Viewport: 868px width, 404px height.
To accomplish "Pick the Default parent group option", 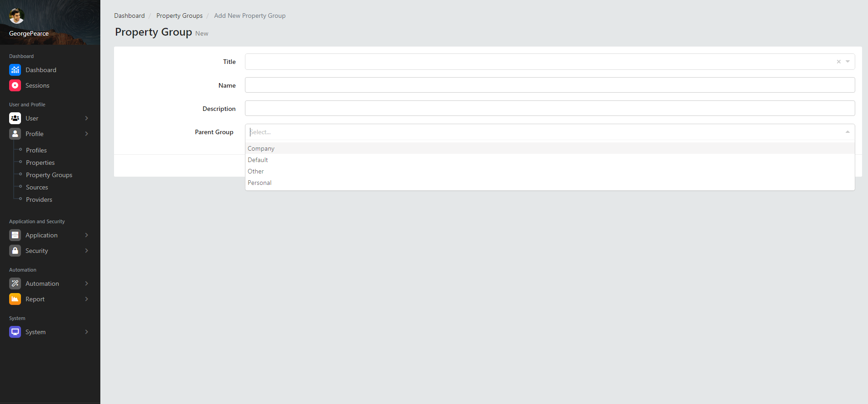I will click(258, 160).
